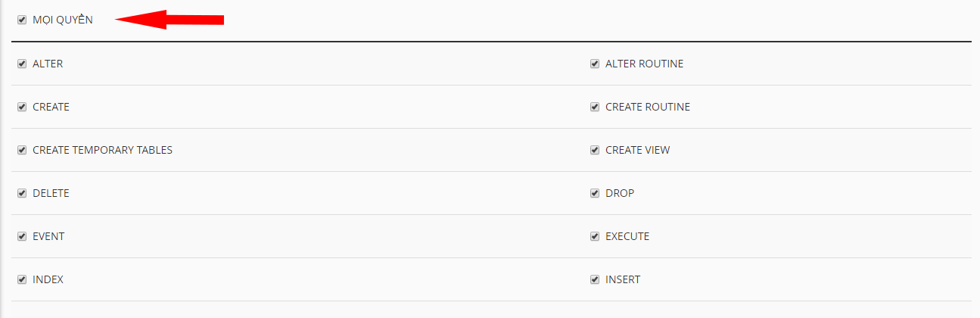Viewport: 980px width, 318px height.
Task: Click the MỌI QUYỀN label text
Action: pyautogui.click(x=63, y=20)
